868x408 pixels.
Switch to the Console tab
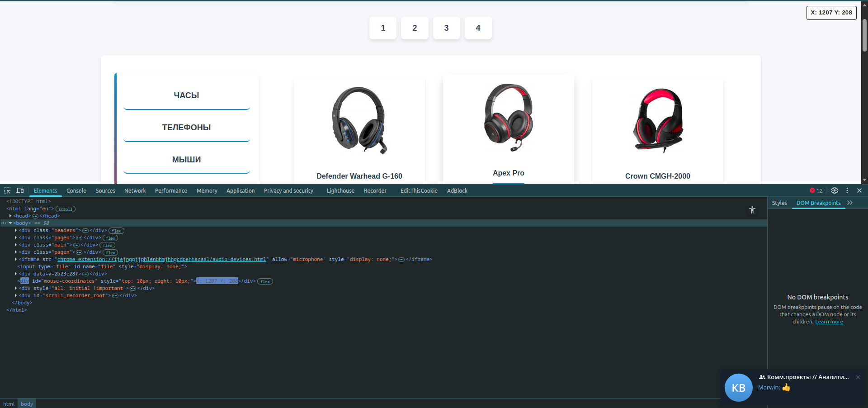pyautogui.click(x=76, y=190)
